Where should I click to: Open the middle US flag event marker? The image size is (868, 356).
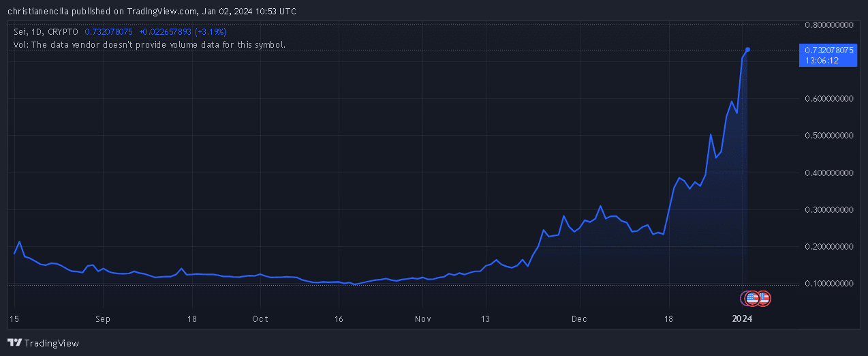pos(753,298)
